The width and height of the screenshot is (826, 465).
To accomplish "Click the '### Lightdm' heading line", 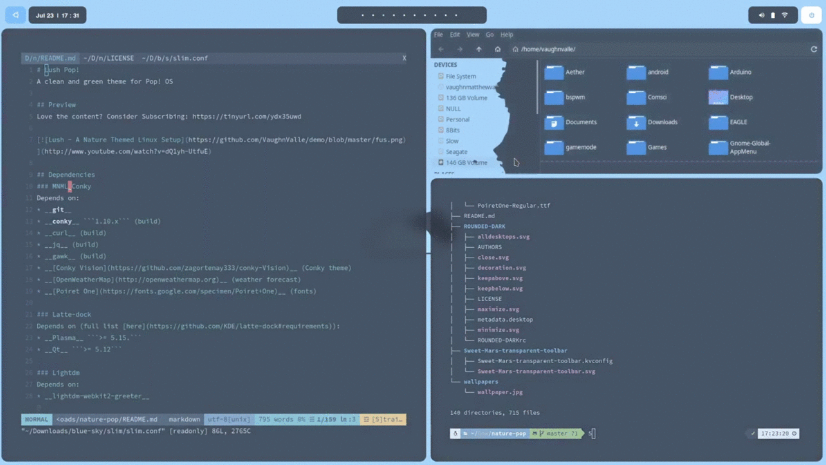I will [58, 373].
